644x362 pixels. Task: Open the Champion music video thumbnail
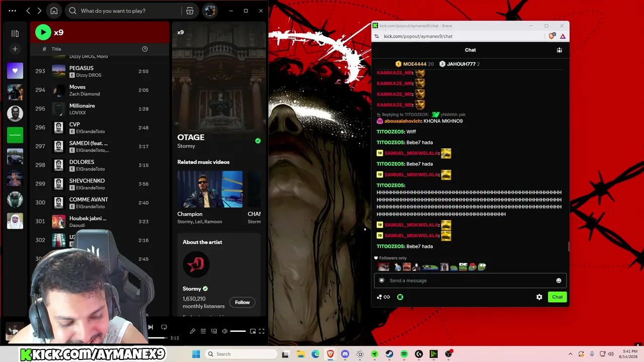pyautogui.click(x=210, y=189)
